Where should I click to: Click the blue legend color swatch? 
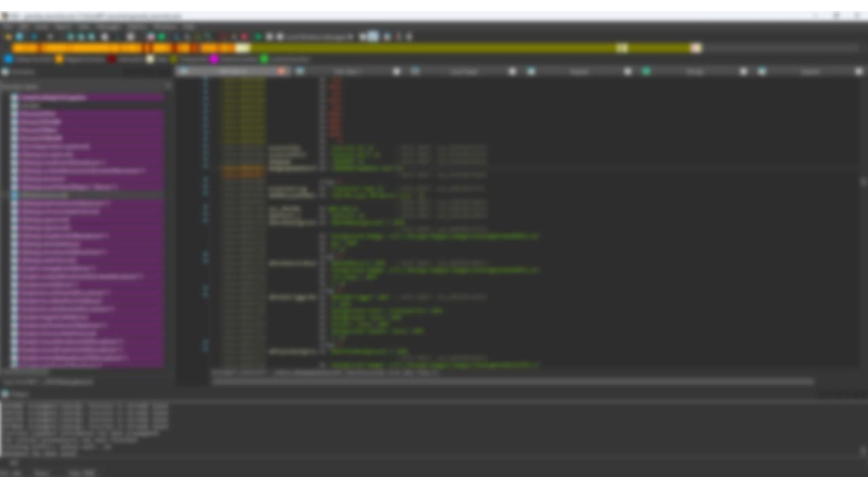point(8,60)
